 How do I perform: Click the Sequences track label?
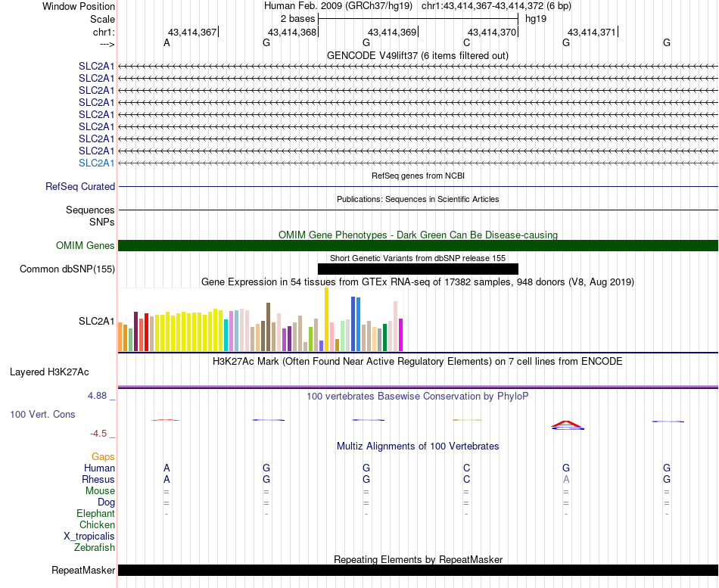(90, 210)
